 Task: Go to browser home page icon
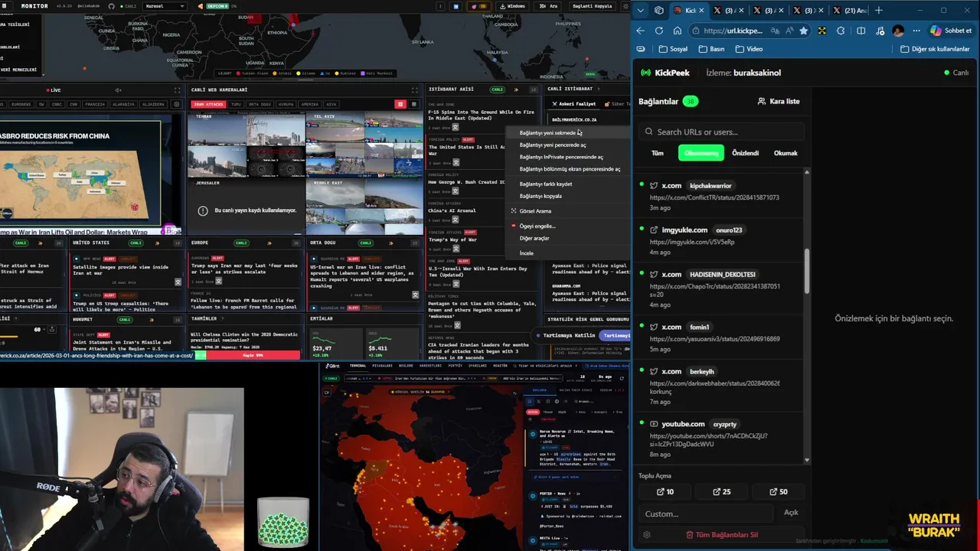678,31
